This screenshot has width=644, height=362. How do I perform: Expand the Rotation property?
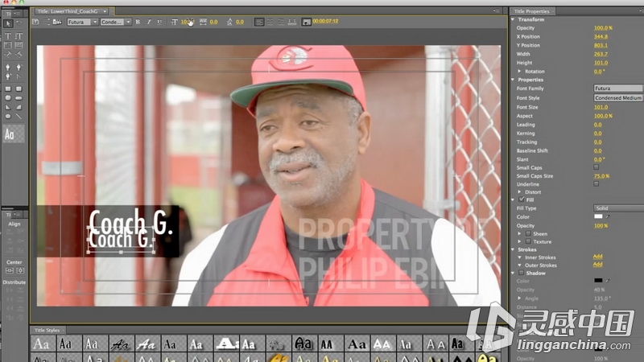(519, 71)
